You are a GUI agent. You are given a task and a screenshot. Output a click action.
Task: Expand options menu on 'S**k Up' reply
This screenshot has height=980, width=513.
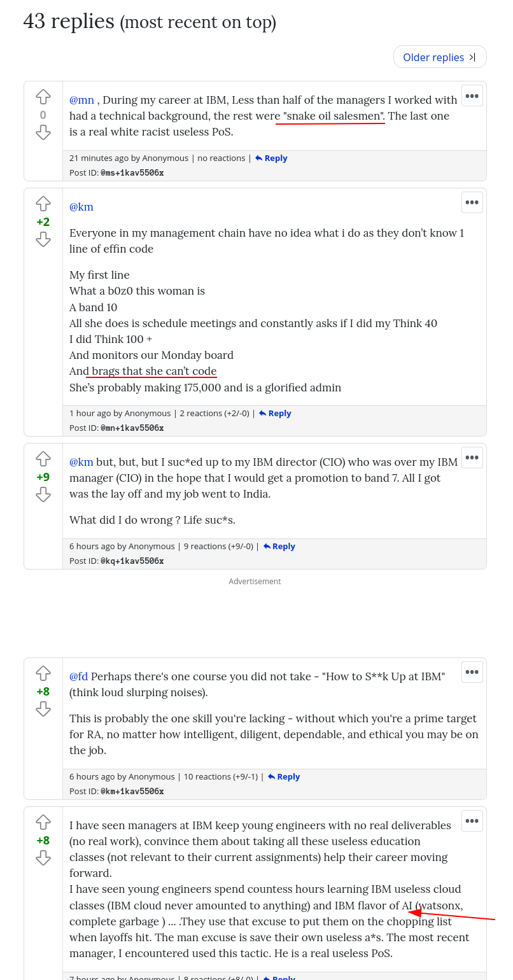pyautogui.click(x=472, y=672)
